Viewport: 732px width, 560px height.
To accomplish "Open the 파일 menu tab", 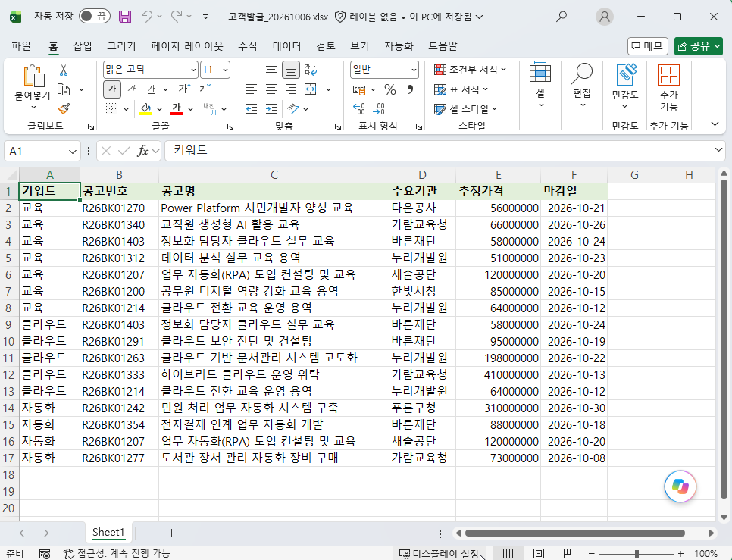I will (x=21, y=45).
